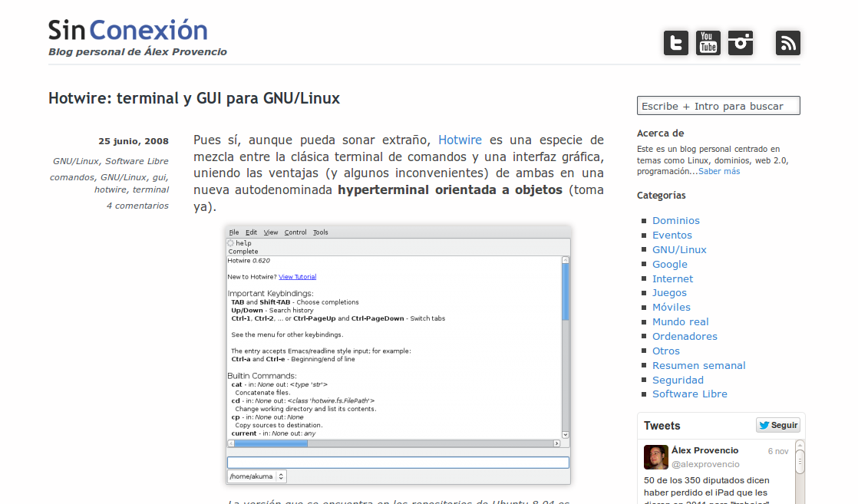
Task: Click Álex Provencio's avatar in the tweets widget
Action: pyautogui.click(x=656, y=457)
